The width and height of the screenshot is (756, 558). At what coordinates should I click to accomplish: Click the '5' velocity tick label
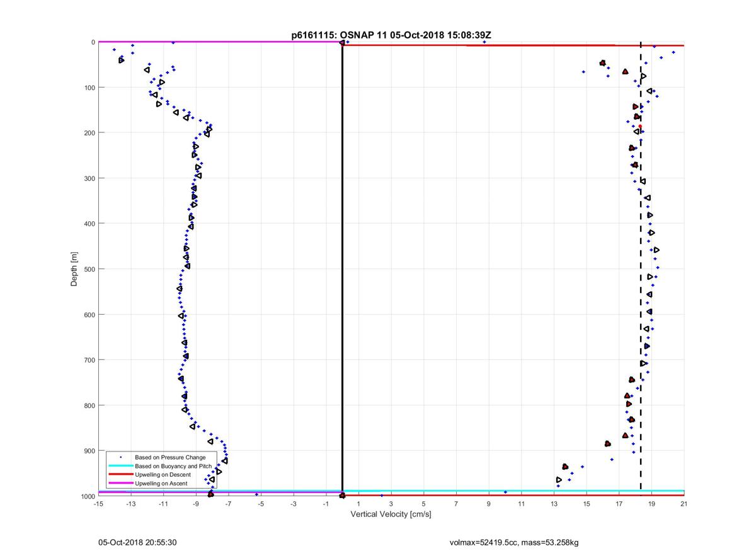(424, 504)
